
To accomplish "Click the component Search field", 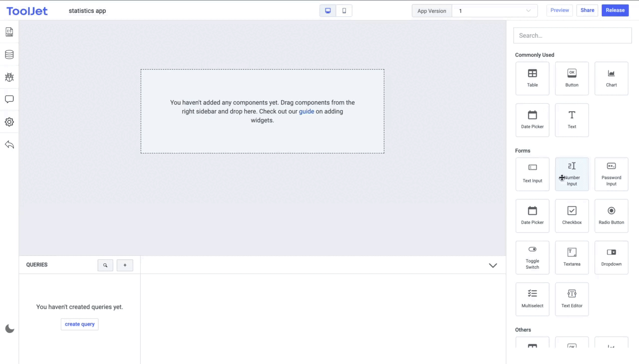I will (572, 35).
